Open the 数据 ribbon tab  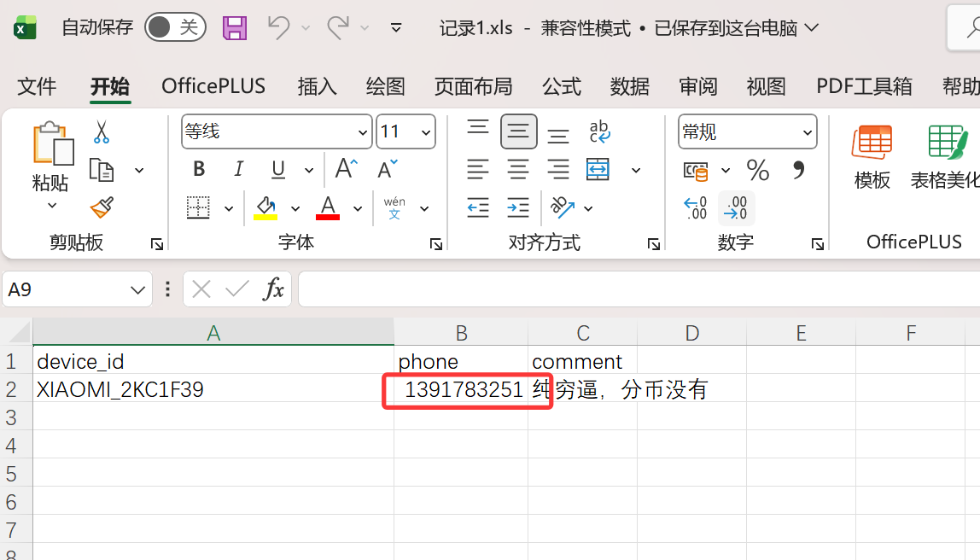click(629, 86)
